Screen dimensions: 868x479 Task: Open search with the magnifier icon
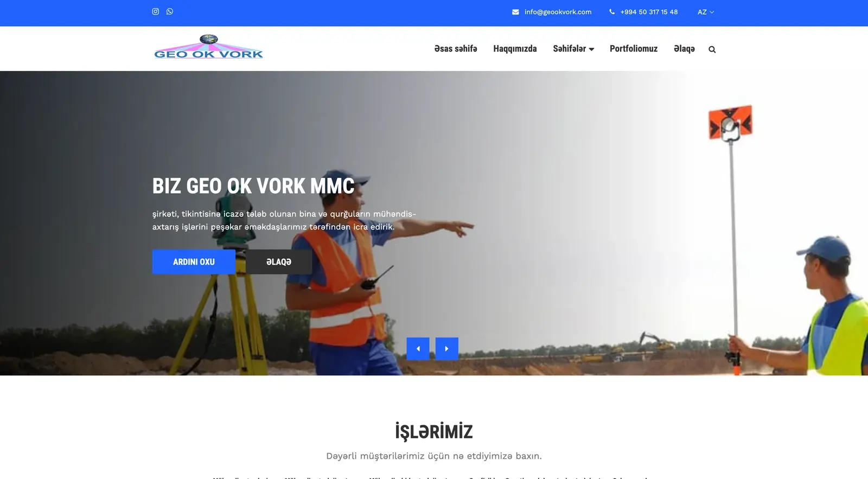(712, 49)
